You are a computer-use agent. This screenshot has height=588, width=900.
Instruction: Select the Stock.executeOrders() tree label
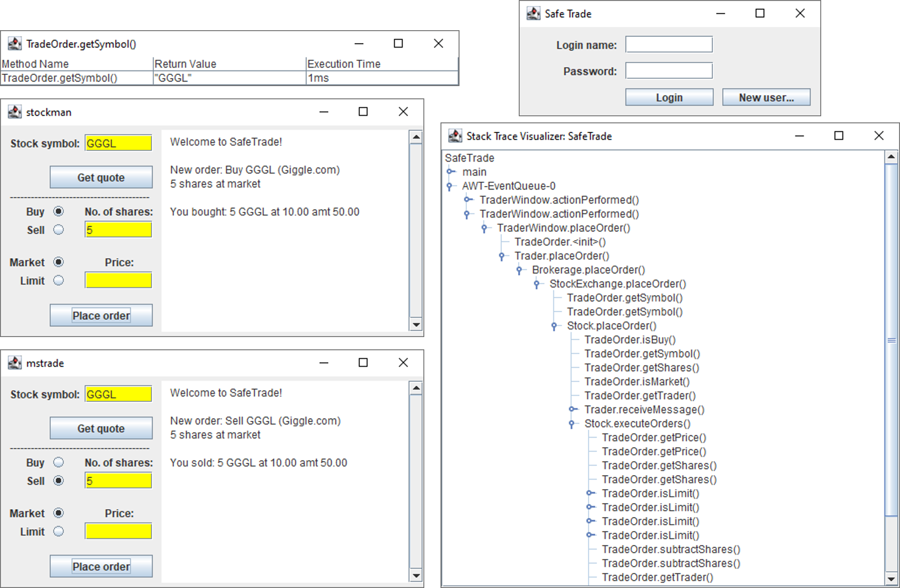pos(637,424)
